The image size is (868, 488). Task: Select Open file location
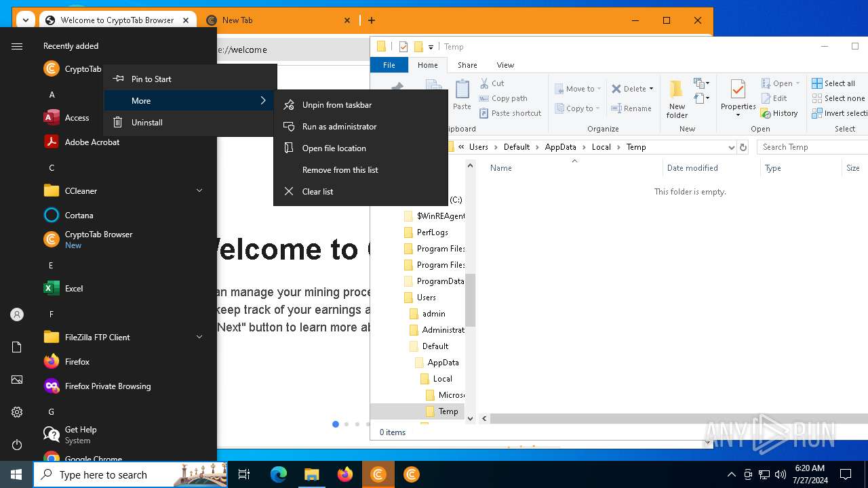(361, 148)
